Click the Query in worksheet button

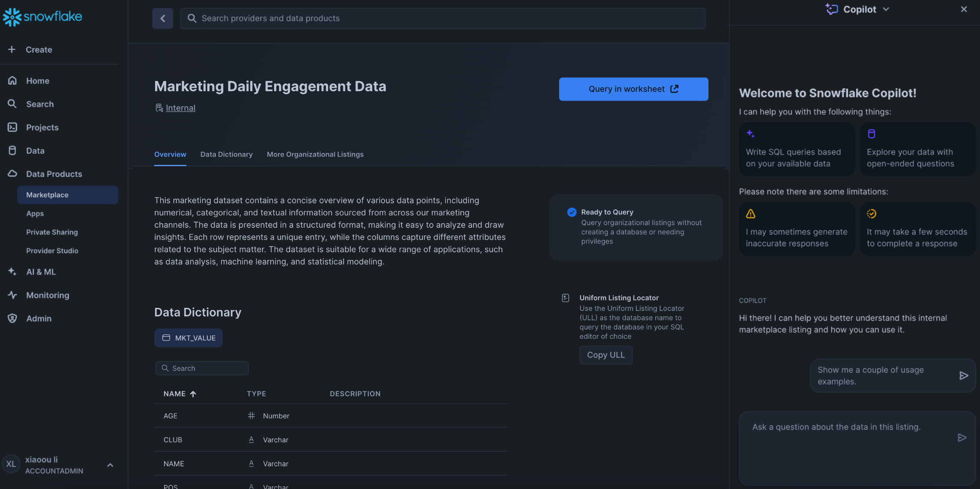tap(633, 89)
